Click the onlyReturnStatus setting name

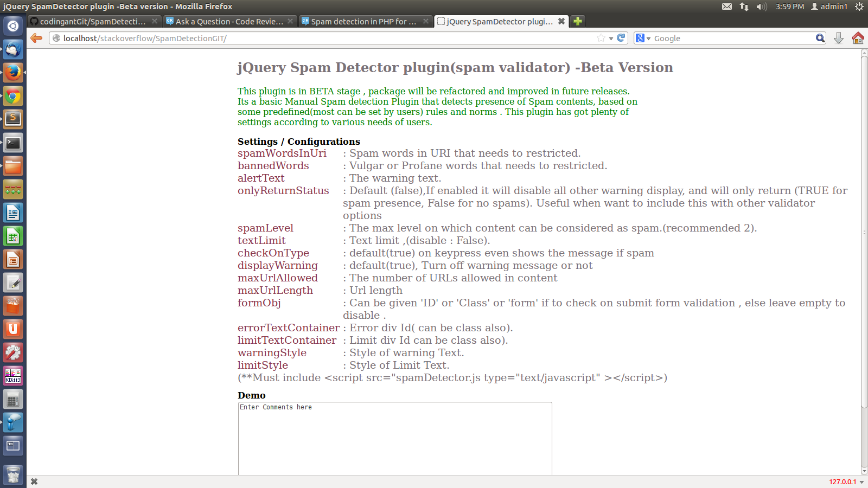(283, 191)
